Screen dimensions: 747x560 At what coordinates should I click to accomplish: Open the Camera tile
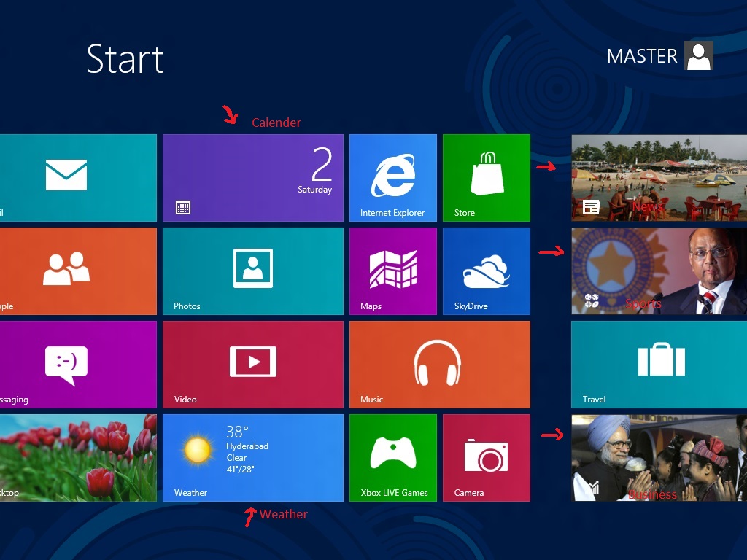[487, 458]
